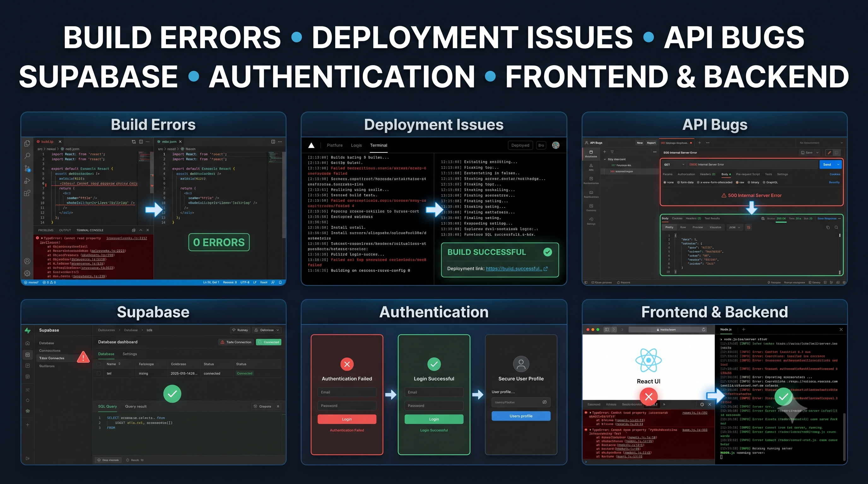The width and height of the screenshot is (868, 484).
Task: Tick the checkbox for the Supabase 'connected' row
Action: pyautogui.click(x=99, y=373)
